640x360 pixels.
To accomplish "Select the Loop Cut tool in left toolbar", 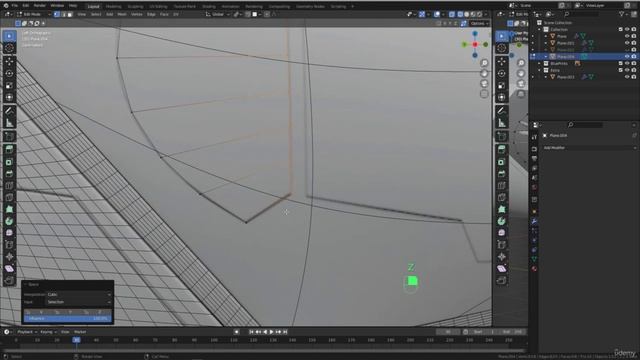I will coord(9,186).
